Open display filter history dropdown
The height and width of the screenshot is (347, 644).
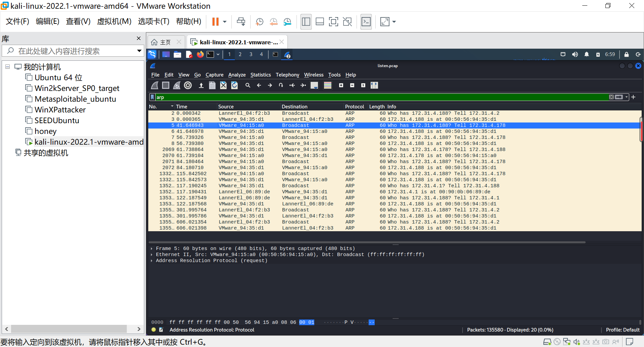627,97
